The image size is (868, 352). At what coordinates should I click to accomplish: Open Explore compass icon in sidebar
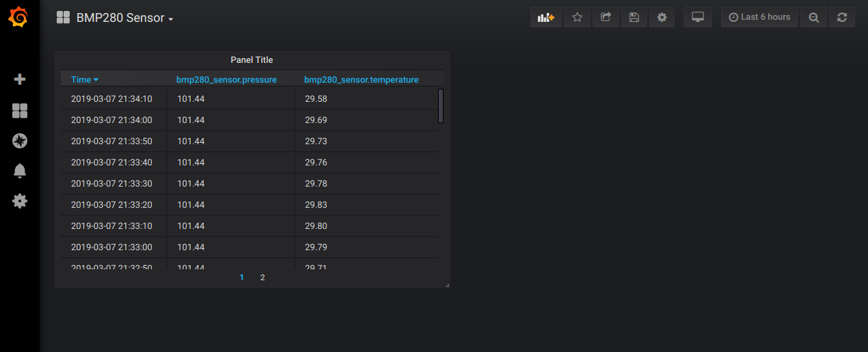tap(20, 141)
